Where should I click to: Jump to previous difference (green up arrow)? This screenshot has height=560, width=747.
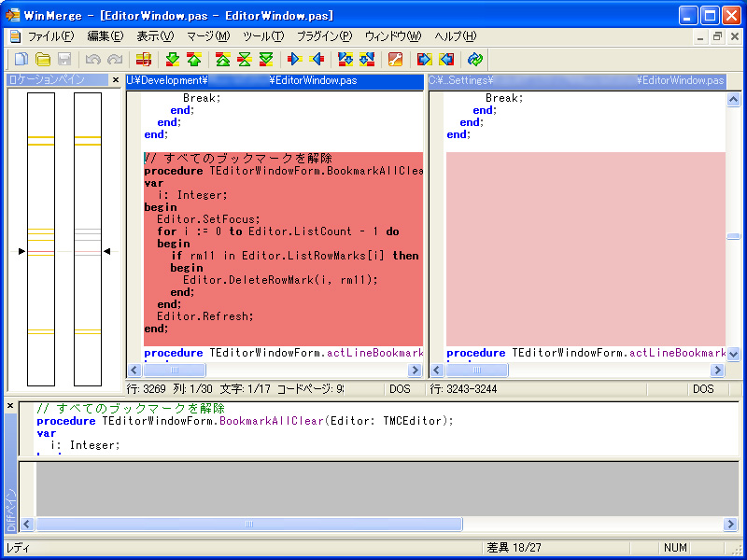[x=194, y=59]
